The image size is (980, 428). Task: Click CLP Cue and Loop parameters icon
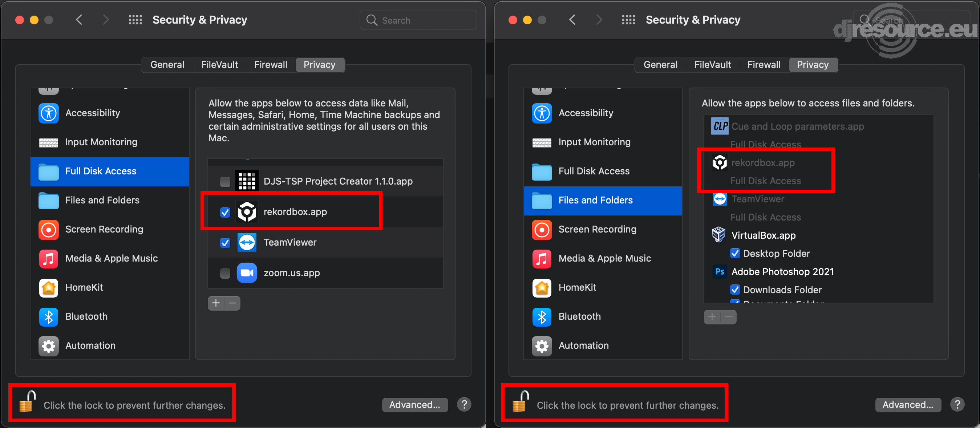pyautogui.click(x=720, y=126)
